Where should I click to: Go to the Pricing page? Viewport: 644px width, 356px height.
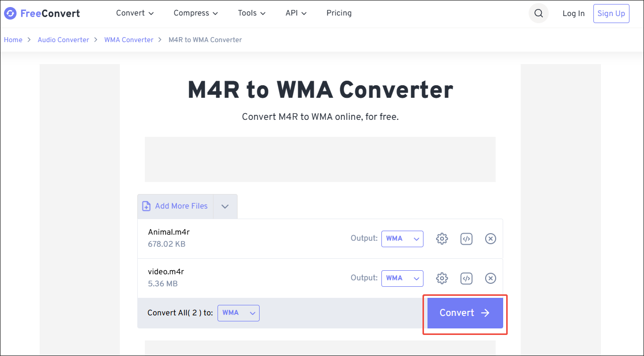click(339, 13)
